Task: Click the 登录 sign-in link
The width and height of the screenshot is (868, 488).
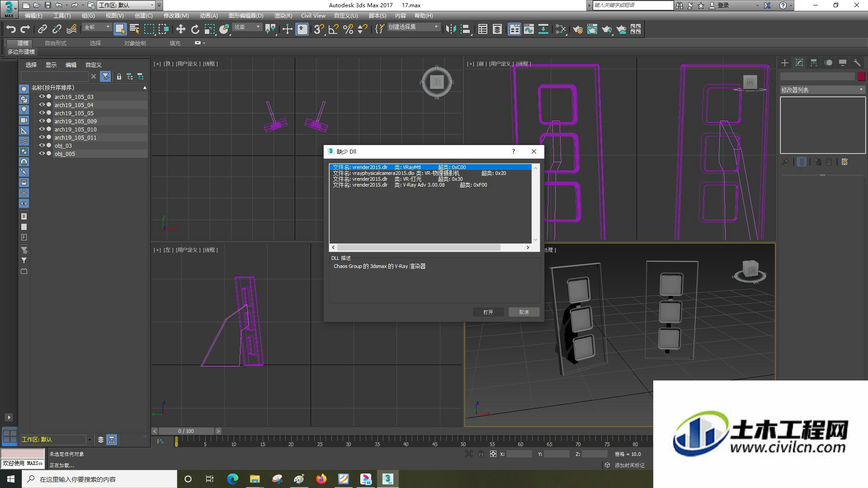Action: click(x=723, y=5)
